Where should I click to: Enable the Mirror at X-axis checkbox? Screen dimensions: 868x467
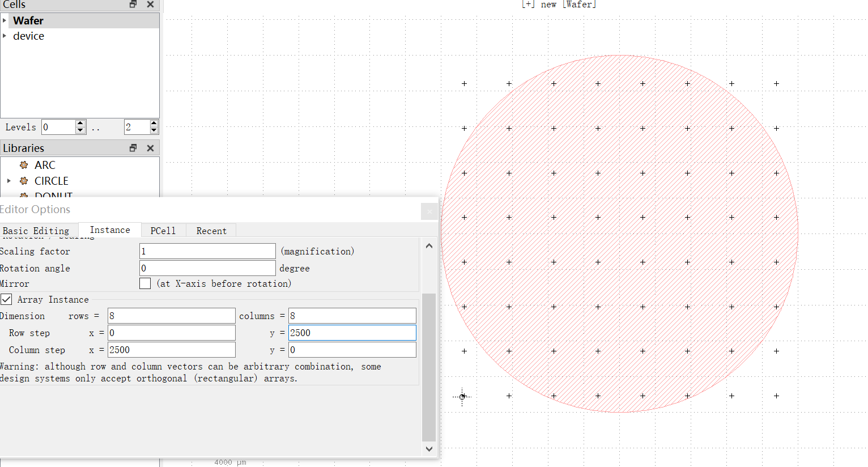coord(145,283)
